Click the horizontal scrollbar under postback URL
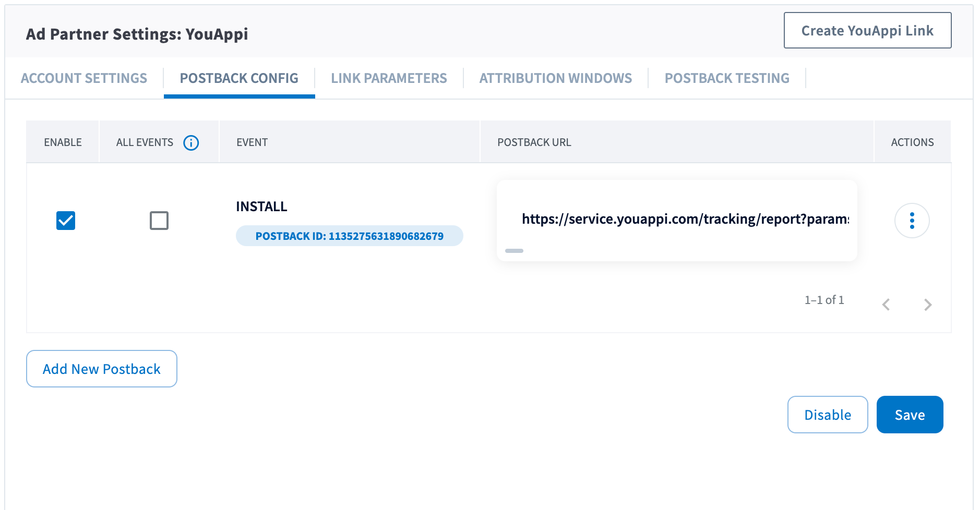Viewport: 980px width, 510px height. (x=514, y=251)
